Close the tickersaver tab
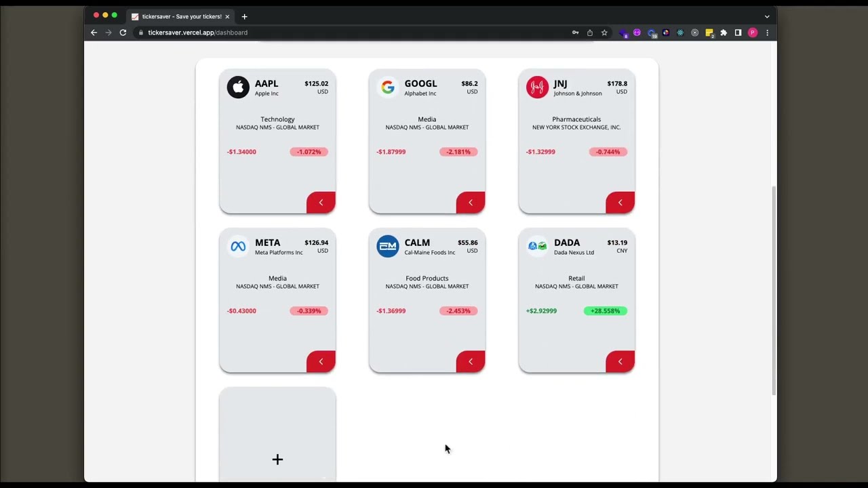The width and height of the screenshot is (868, 488). 227,16
